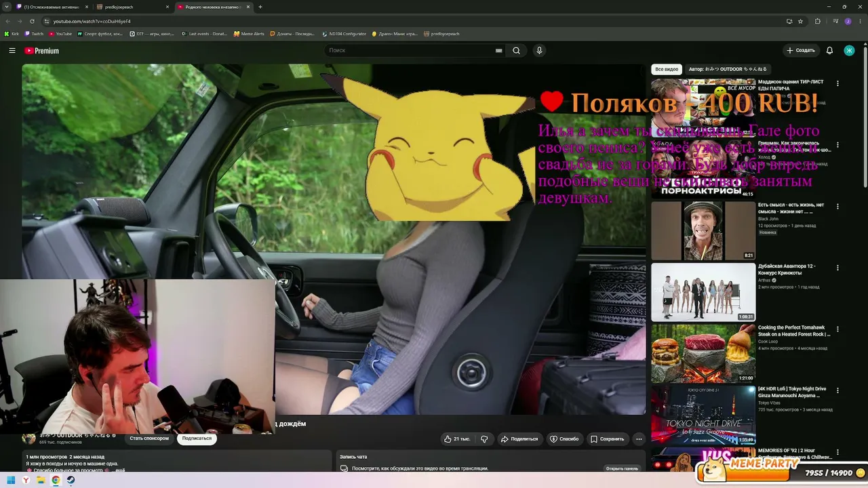Switch to the Отслеживаемые активные browser tab
The height and width of the screenshot is (488, 868).
(x=53, y=7)
